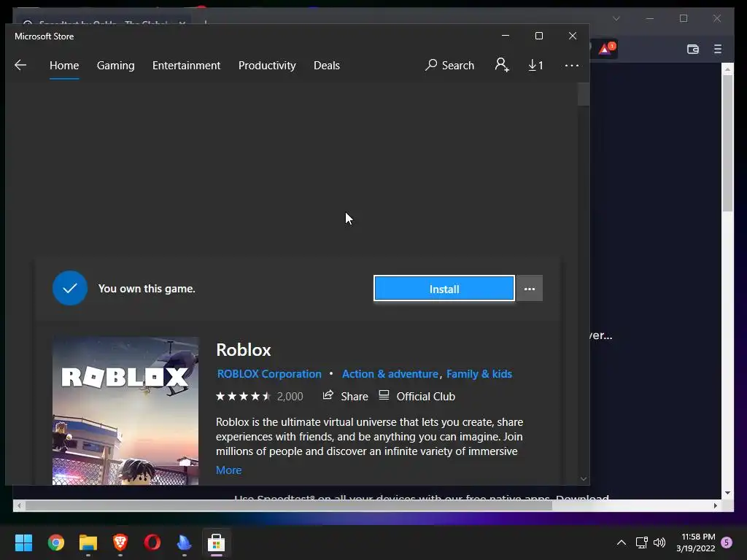Click the Brave Rewards triangle icon in browser

pos(605,49)
